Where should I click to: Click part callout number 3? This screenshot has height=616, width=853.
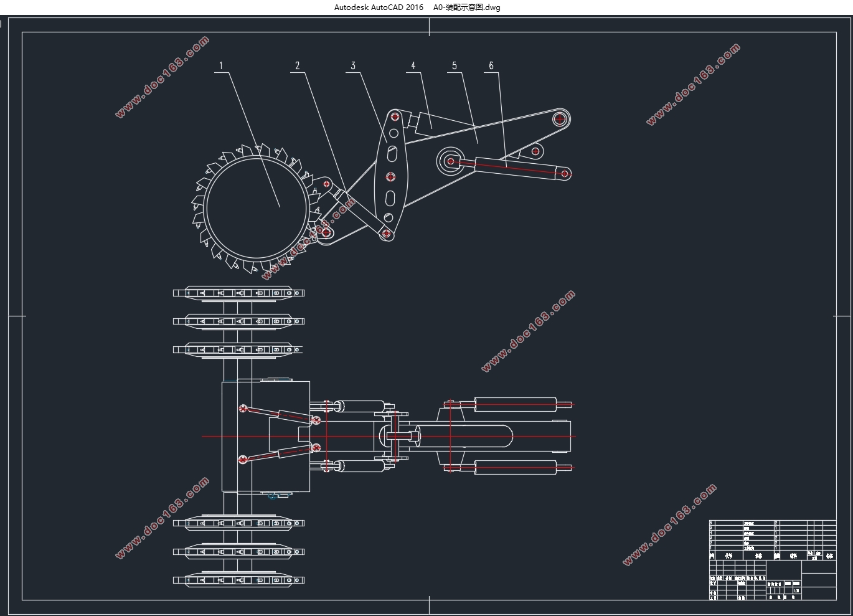(353, 65)
